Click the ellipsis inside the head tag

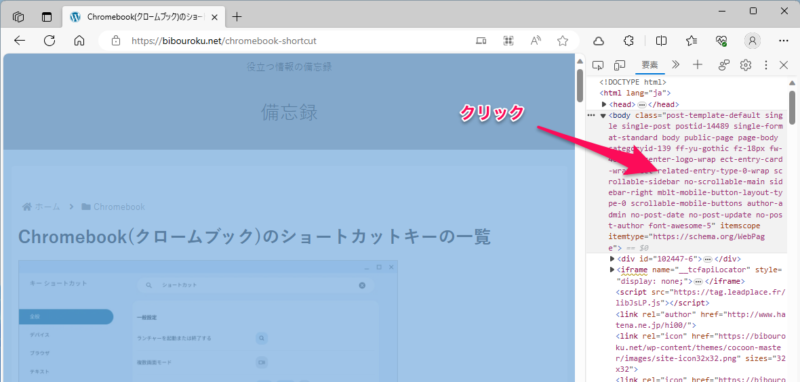[642, 105]
